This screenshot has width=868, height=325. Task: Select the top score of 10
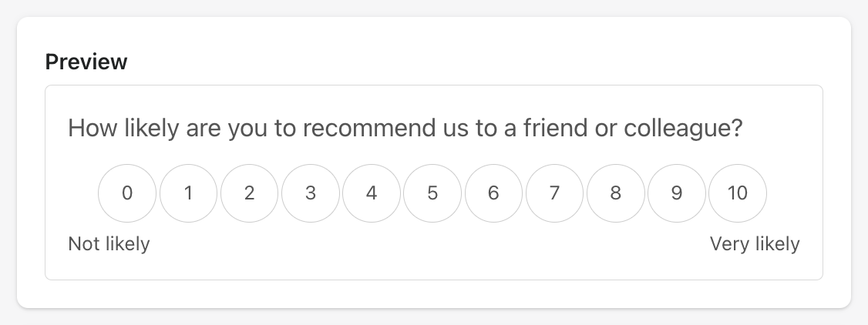coord(738,193)
